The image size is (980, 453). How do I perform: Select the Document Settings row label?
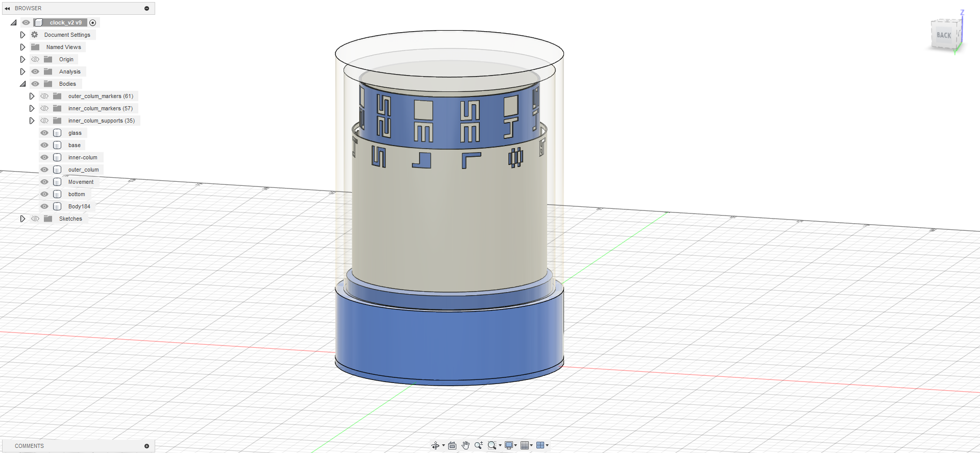point(67,35)
